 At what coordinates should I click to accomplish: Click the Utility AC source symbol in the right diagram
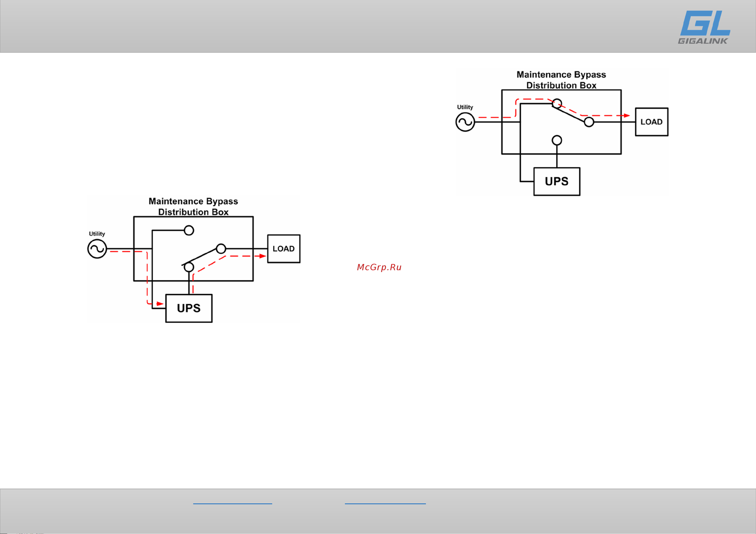(465, 122)
